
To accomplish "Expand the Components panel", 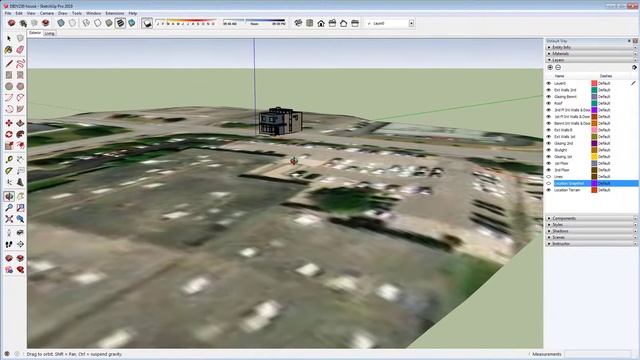I will 591,218.
